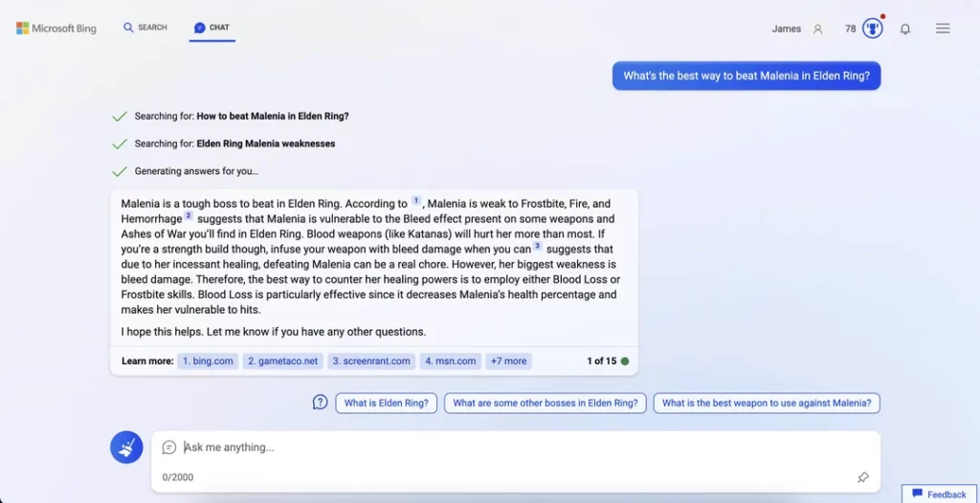Open the James account profile icon
The image size is (980, 503).
click(x=817, y=29)
